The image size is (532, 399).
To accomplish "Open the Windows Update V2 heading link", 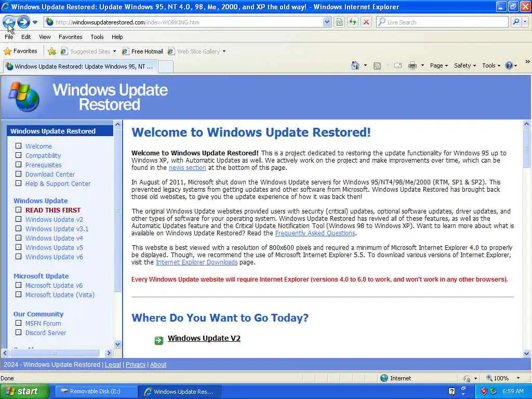I will click(204, 338).
